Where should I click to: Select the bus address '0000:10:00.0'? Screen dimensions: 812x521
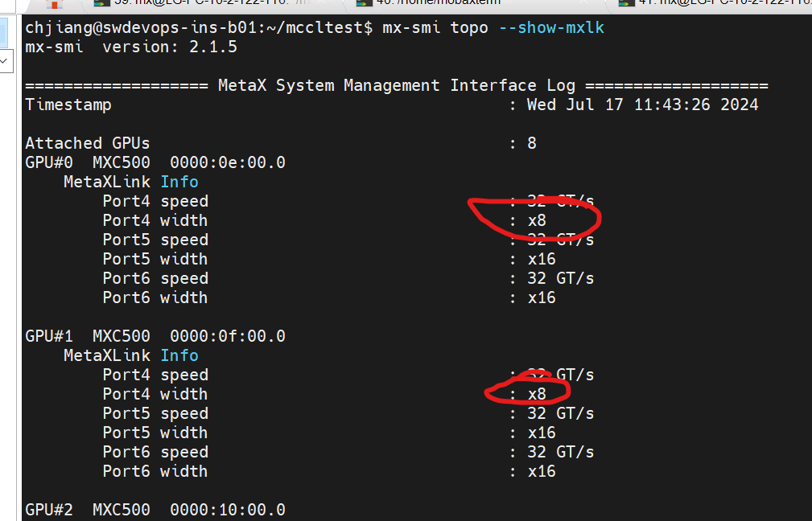[x=228, y=510]
